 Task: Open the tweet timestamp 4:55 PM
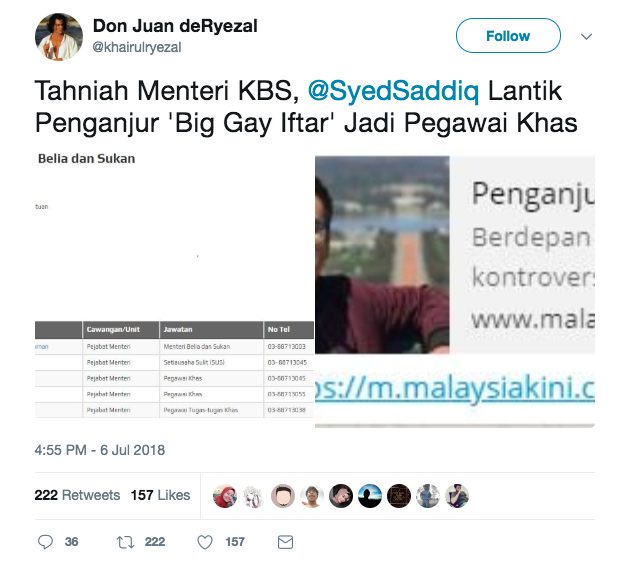[x=100, y=450]
